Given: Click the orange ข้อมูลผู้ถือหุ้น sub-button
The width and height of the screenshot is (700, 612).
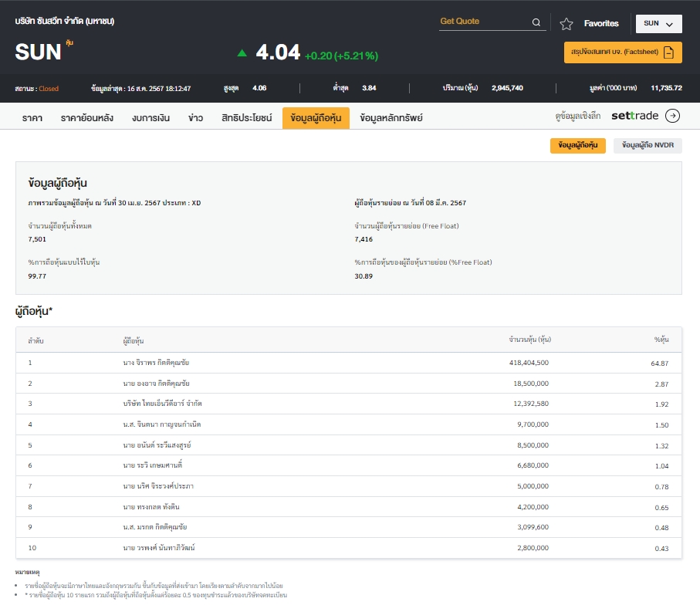Looking at the screenshot, I should [x=578, y=146].
